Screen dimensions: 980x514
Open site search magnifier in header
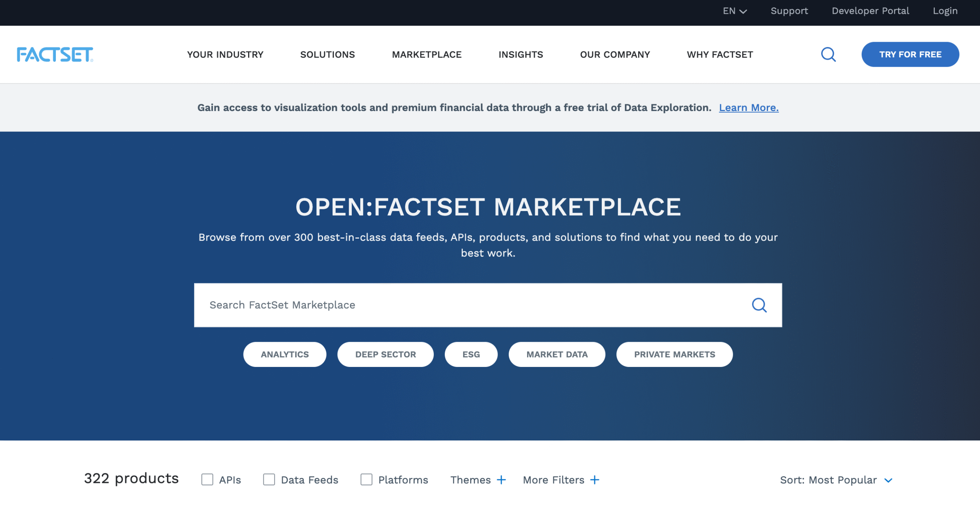click(x=828, y=54)
